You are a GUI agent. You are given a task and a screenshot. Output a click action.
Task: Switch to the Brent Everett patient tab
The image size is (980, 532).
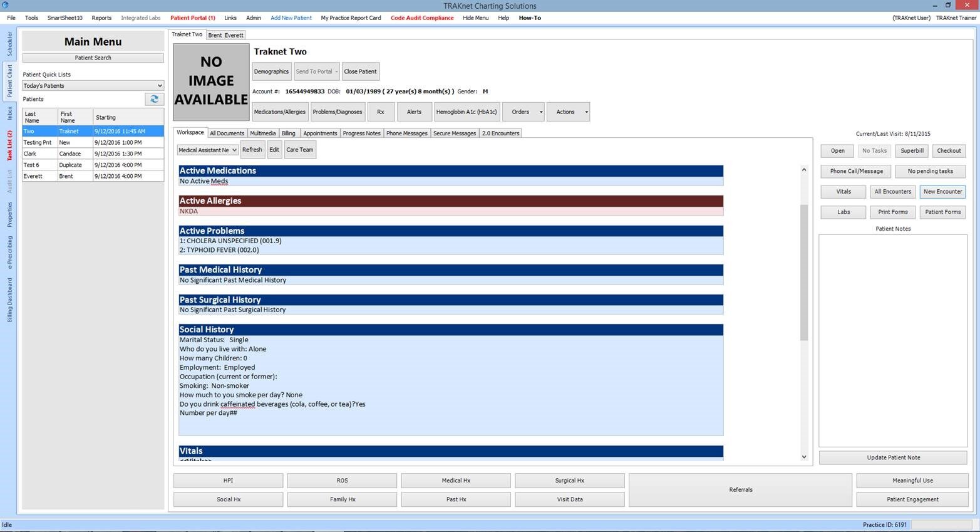point(225,35)
